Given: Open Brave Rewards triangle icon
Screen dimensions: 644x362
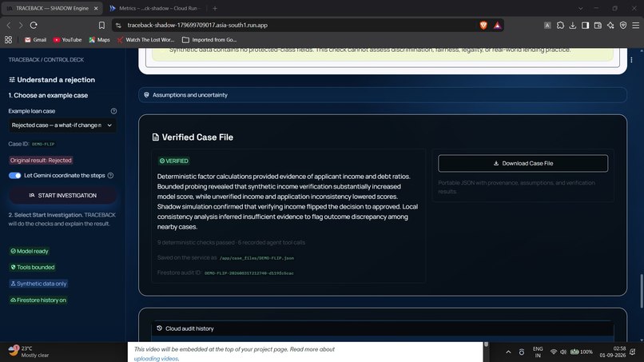Looking at the screenshot, I should (x=497, y=26).
